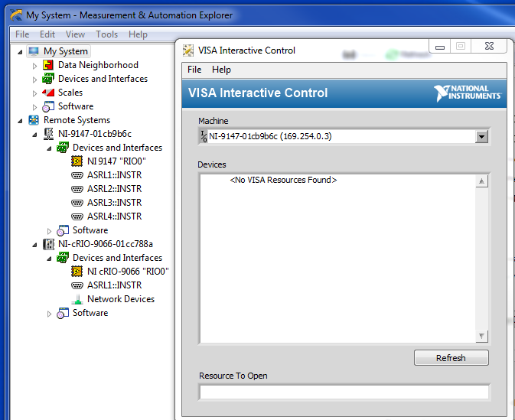Click the Remote Systems icon
The width and height of the screenshot is (515, 420).
(34, 120)
